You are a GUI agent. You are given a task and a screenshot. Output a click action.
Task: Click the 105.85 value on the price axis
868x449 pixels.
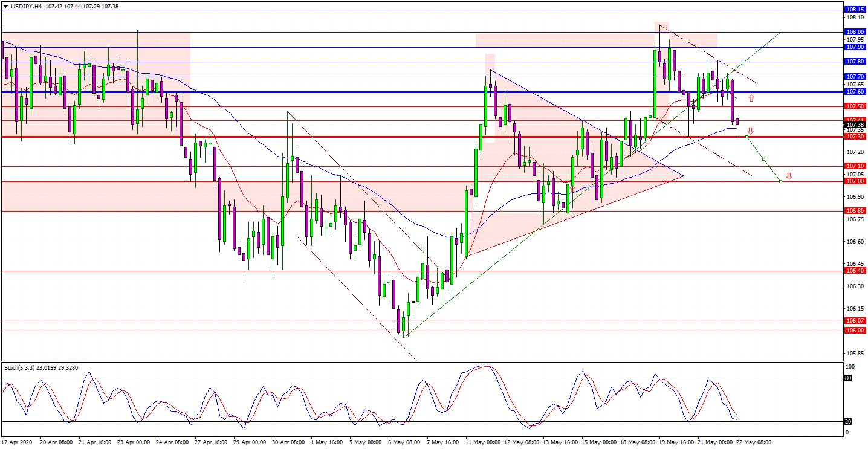click(856, 354)
